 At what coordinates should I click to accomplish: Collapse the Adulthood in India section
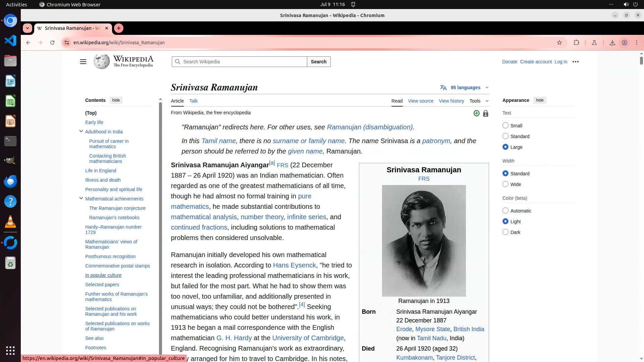tap(81, 131)
